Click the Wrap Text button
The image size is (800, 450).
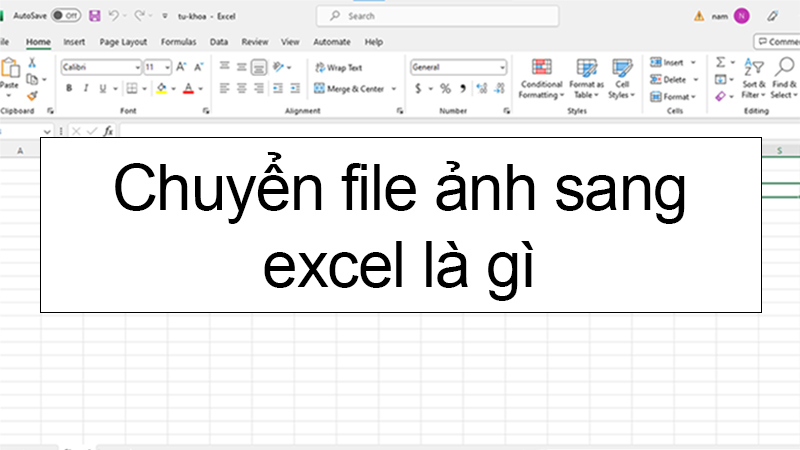[338, 67]
